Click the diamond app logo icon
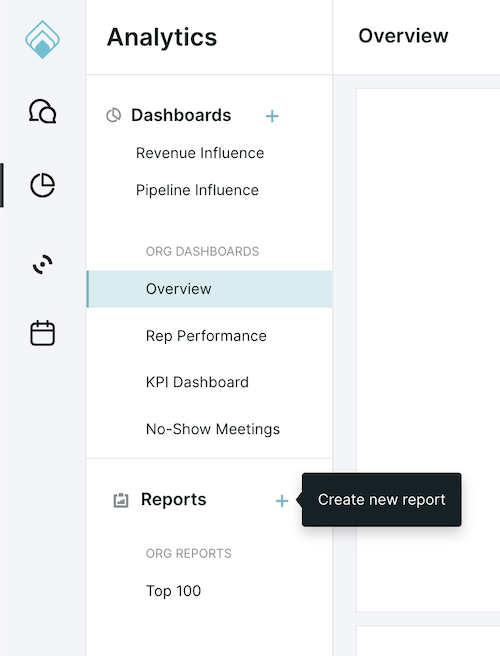This screenshot has width=500, height=656. coord(42,40)
